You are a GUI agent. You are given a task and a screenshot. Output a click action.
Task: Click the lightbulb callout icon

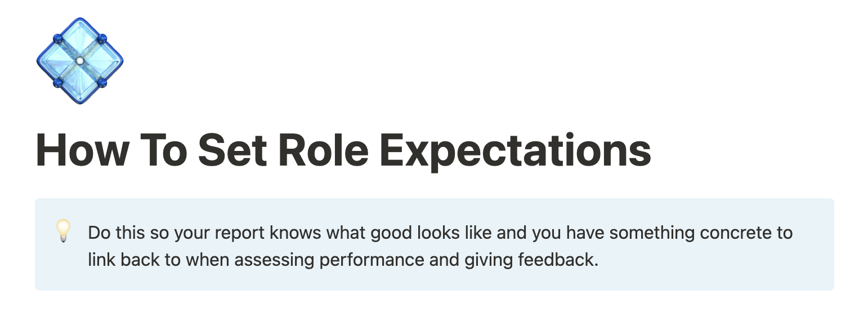pos(64,231)
